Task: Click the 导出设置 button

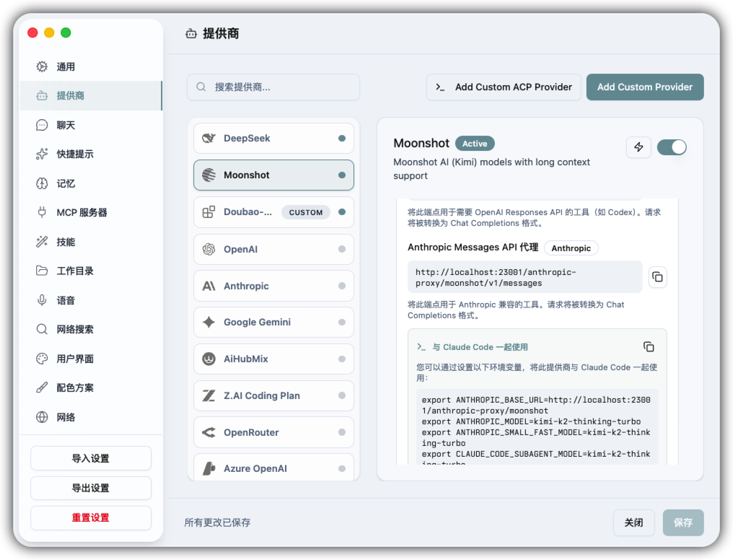Action: [x=91, y=489]
